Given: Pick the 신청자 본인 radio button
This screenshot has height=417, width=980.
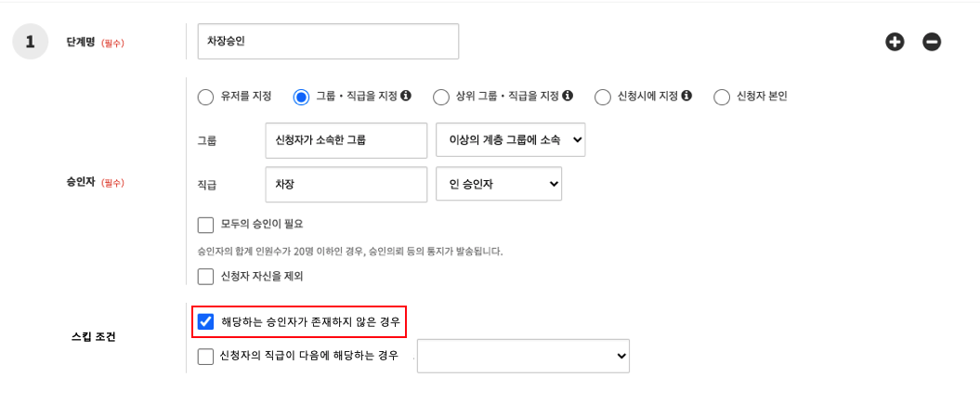Looking at the screenshot, I should tap(722, 97).
